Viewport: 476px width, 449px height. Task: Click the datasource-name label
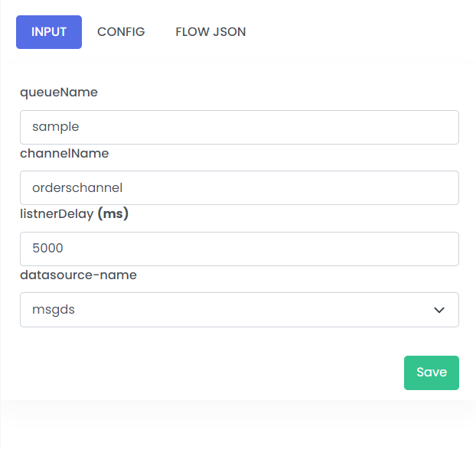tap(78, 275)
